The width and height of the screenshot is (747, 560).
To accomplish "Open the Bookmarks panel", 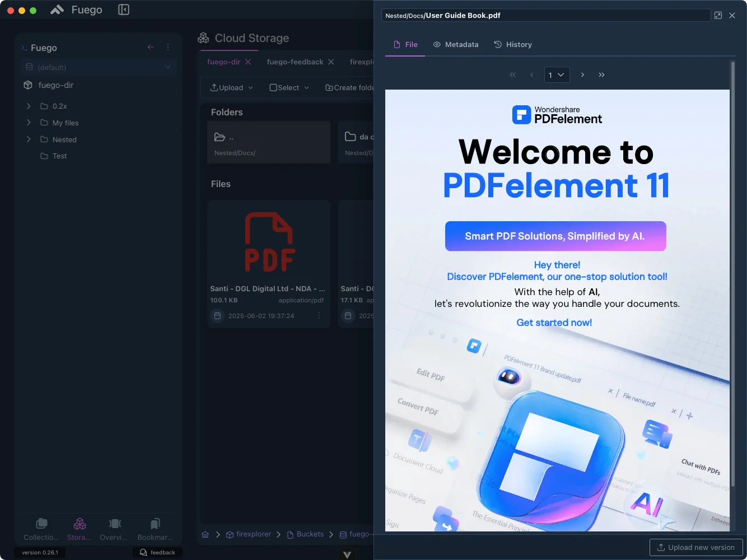I will [x=154, y=528].
